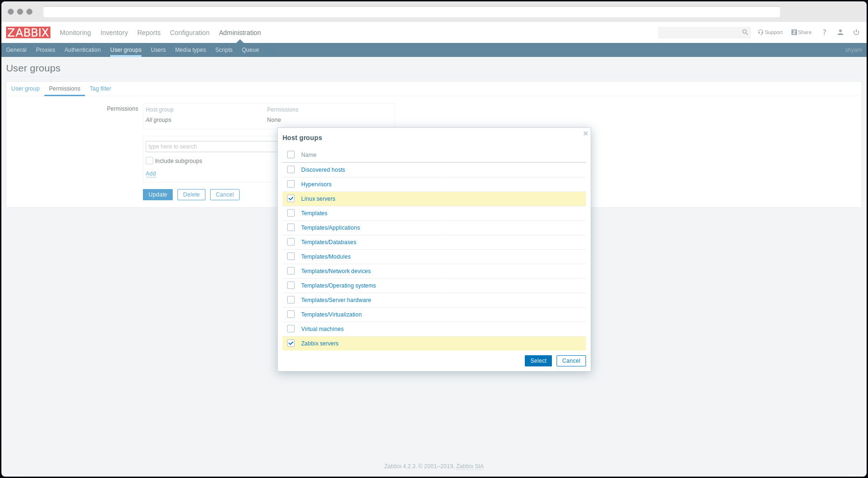The height and width of the screenshot is (478, 868).
Task: Click the Templates/Databases link
Action: click(329, 242)
